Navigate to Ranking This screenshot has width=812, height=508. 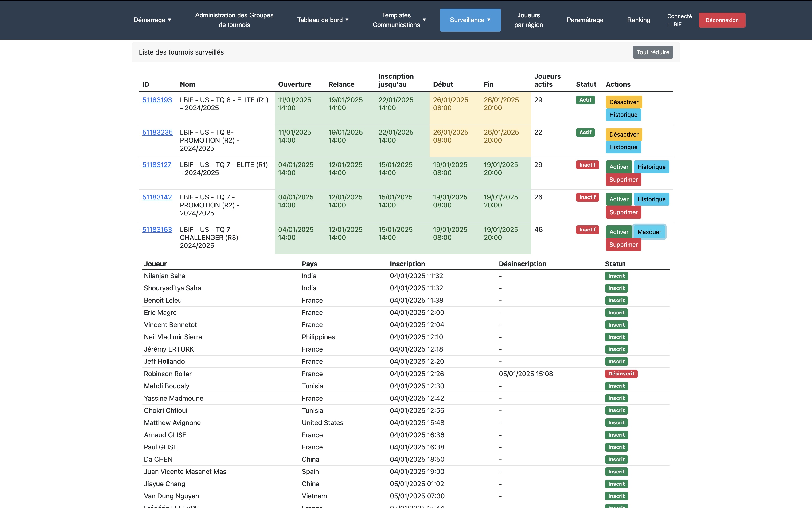pos(638,20)
